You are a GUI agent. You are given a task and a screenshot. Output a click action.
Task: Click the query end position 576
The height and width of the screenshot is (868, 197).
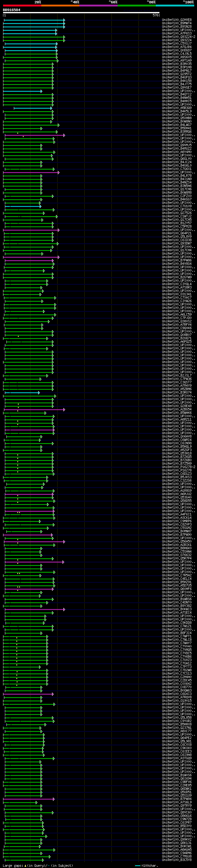coord(155,15)
